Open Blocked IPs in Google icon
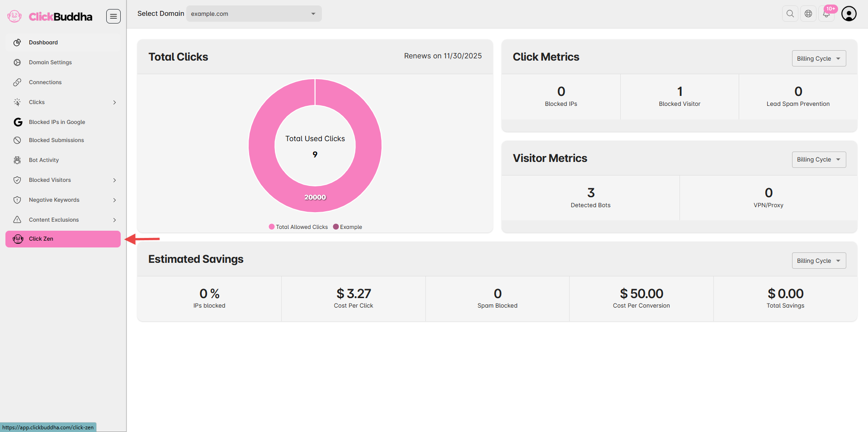 [18, 122]
